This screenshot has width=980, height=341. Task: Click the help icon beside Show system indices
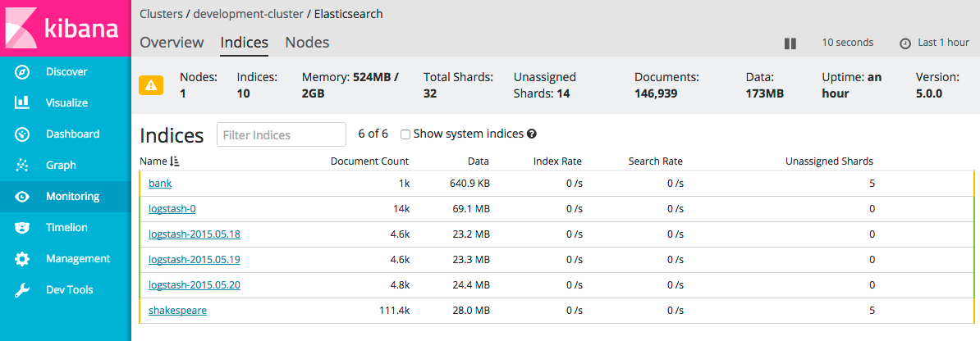pyautogui.click(x=532, y=134)
